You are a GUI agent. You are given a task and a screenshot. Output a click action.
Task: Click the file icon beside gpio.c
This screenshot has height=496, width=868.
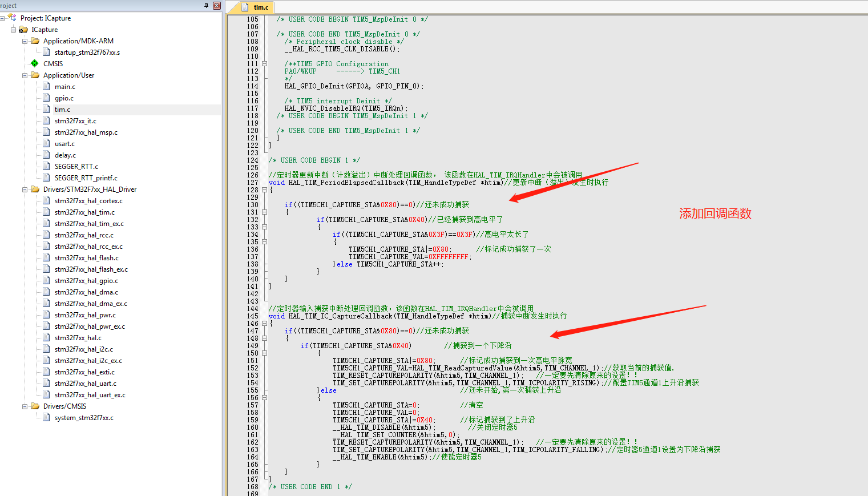click(46, 98)
